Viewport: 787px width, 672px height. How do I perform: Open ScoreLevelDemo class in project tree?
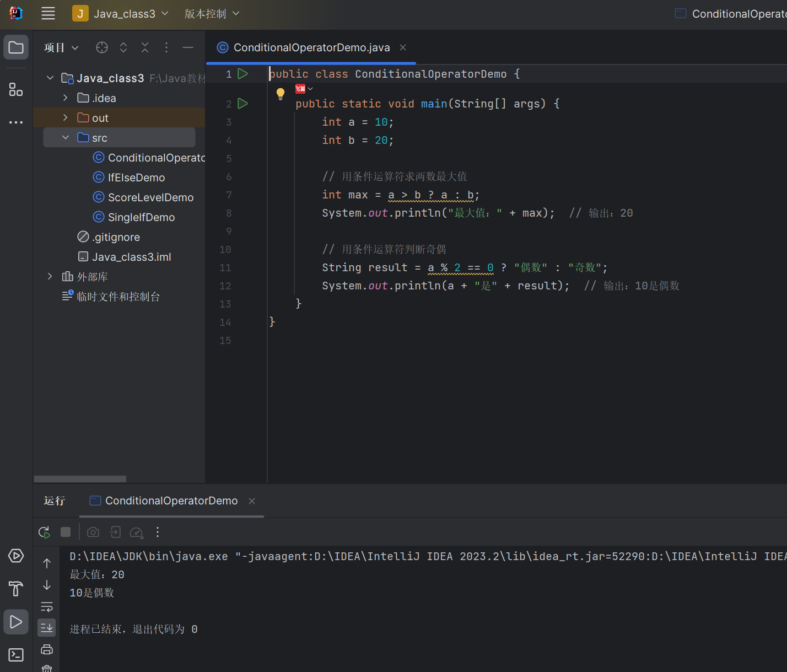coord(150,197)
